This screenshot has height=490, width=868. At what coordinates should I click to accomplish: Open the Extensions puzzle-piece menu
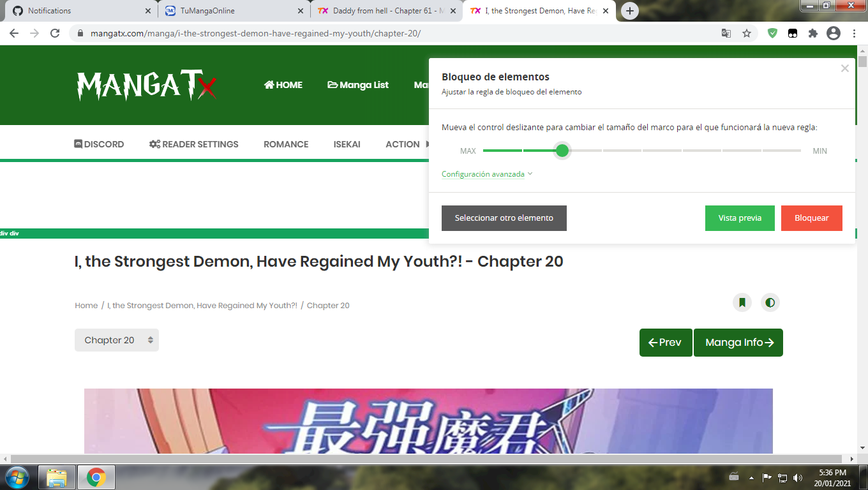point(812,33)
